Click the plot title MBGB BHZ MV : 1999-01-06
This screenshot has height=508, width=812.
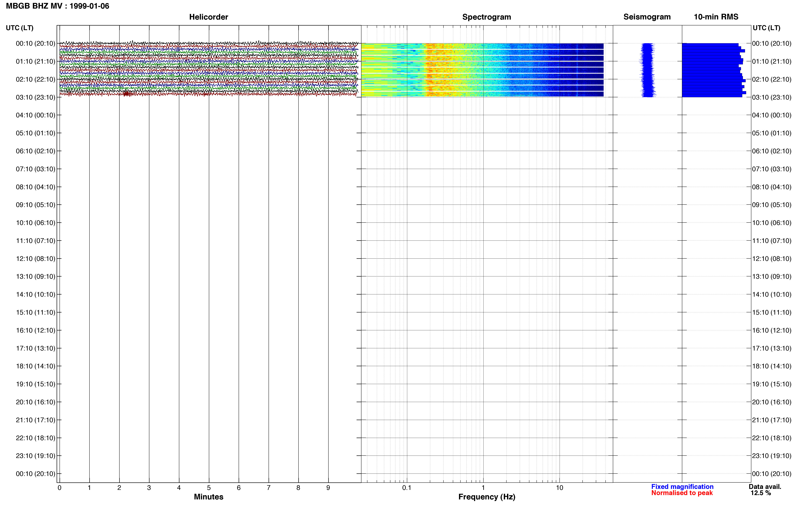click(57, 6)
